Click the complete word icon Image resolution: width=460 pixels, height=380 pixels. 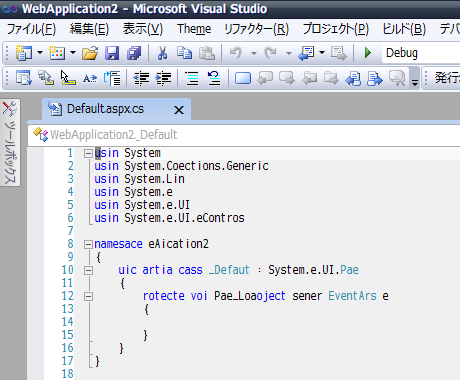pyautogui.click(x=90, y=79)
